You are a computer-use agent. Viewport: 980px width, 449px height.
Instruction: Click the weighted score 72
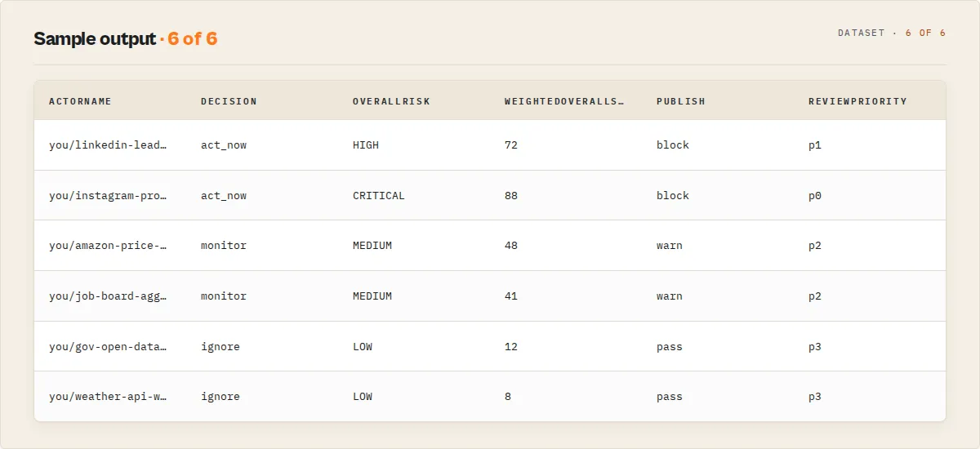(x=511, y=145)
